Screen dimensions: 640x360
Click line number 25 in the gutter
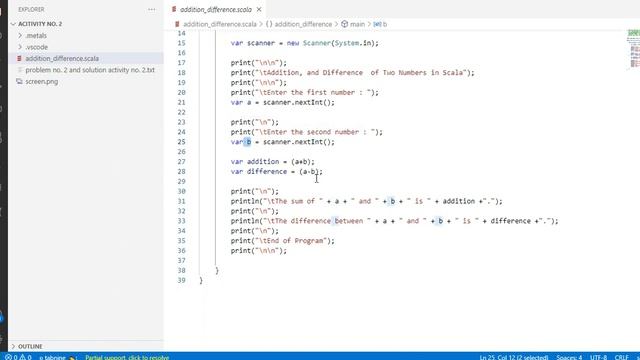pyautogui.click(x=181, y=142)
